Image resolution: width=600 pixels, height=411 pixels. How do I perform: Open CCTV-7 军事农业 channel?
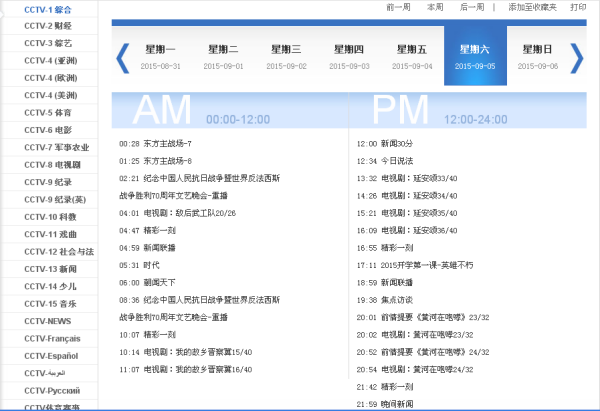click(57, 147)
